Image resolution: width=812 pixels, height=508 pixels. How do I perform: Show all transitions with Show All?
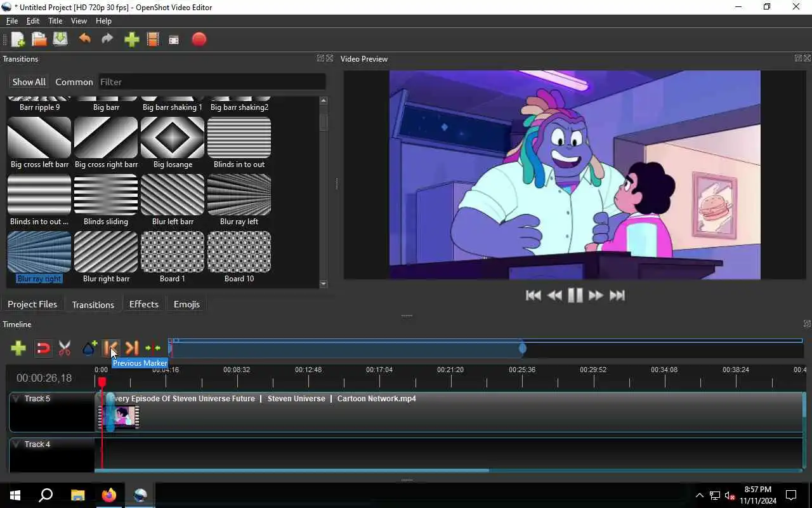(29, 82)
